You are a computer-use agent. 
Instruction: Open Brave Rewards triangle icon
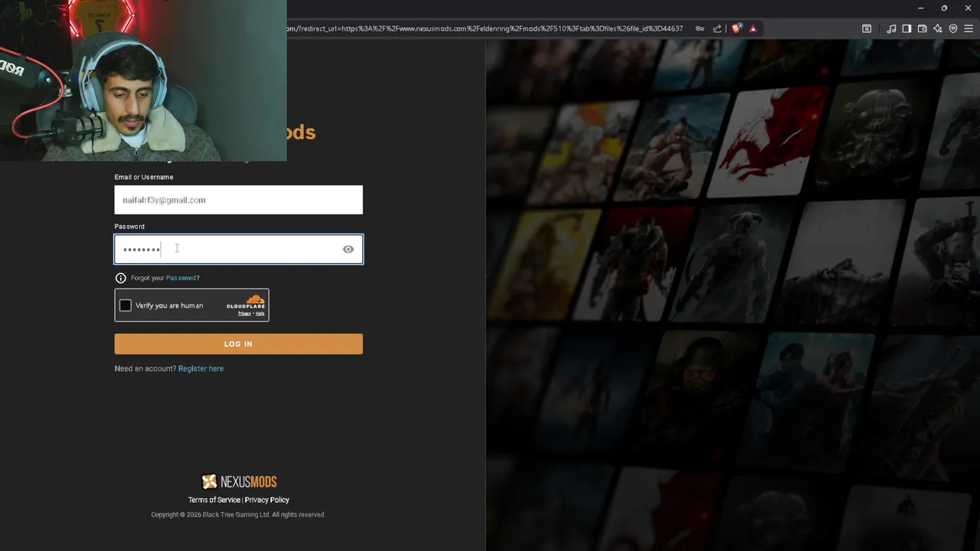click(753, 28)
